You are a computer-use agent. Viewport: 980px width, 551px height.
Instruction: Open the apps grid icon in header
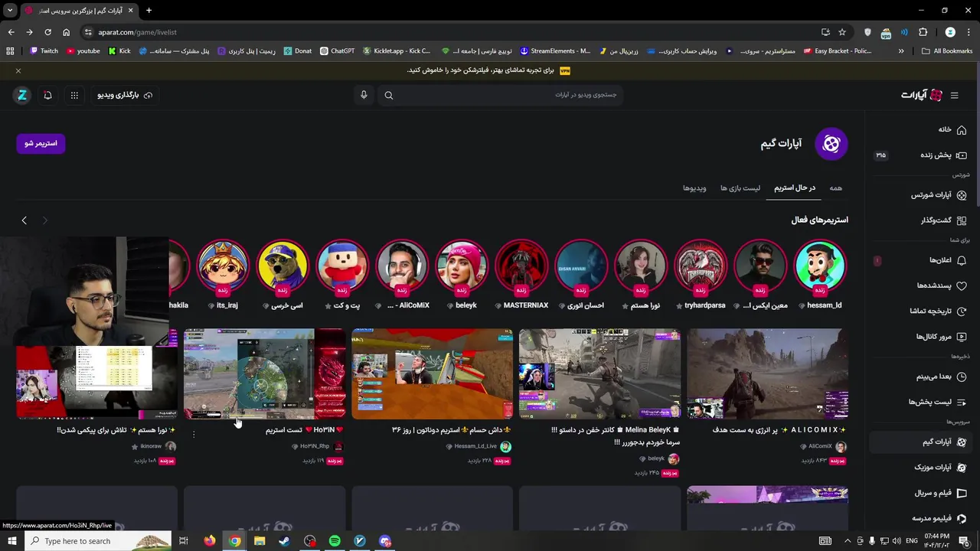(74, 95)
